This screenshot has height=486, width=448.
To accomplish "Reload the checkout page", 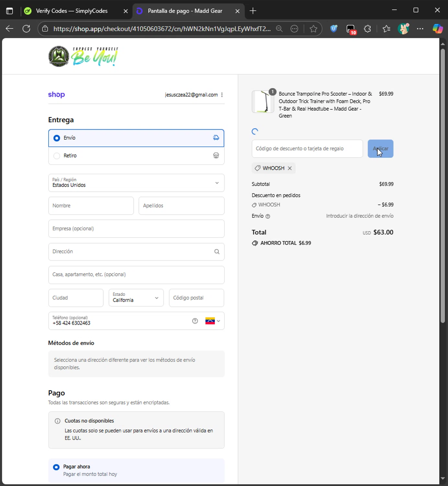I will pyautogui.click(x=27, y=29).
